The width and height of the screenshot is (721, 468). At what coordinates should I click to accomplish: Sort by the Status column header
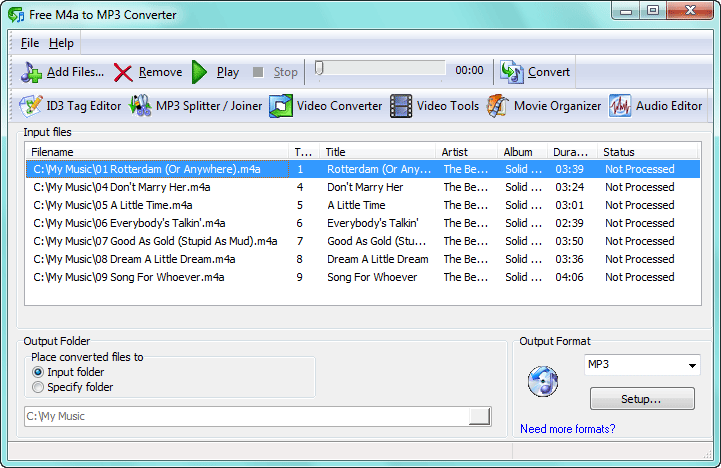(647, 152)
